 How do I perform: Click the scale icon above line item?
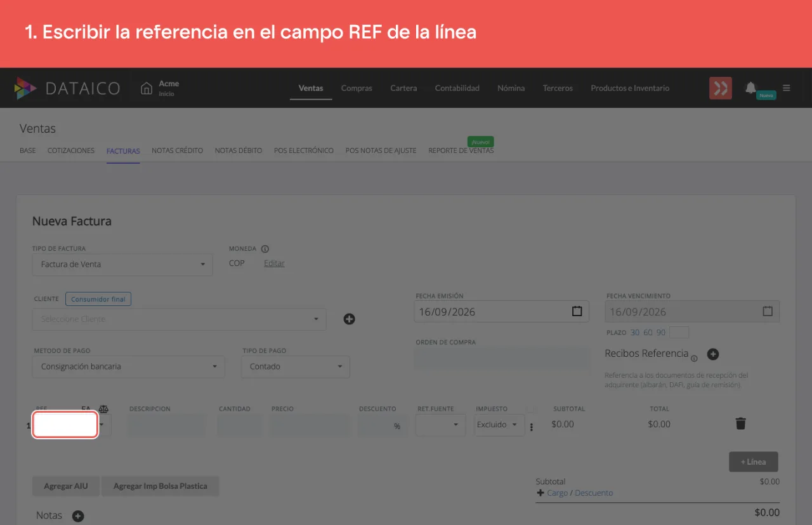[103, 409]
